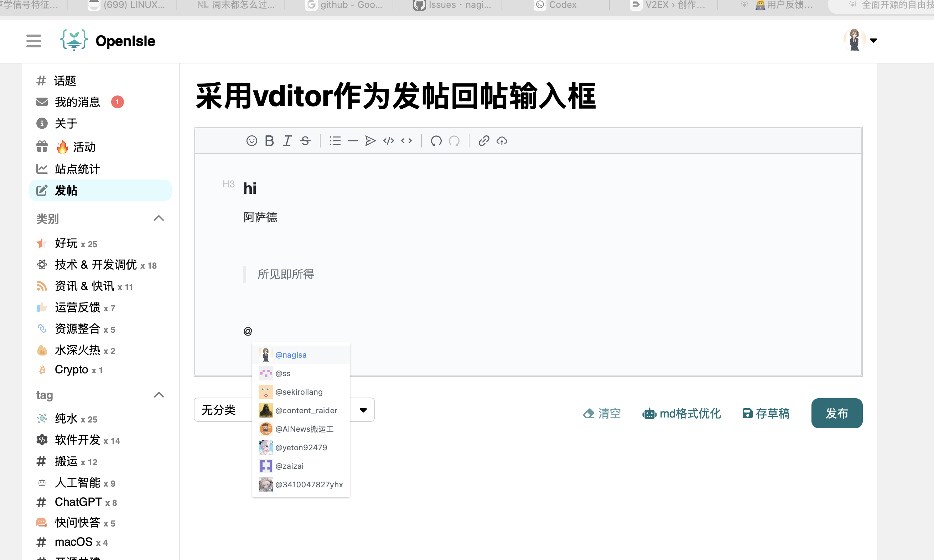Open the hamburger sidebar menu
The height and width of the screenshot is (560, 934).
click(33, 41)
